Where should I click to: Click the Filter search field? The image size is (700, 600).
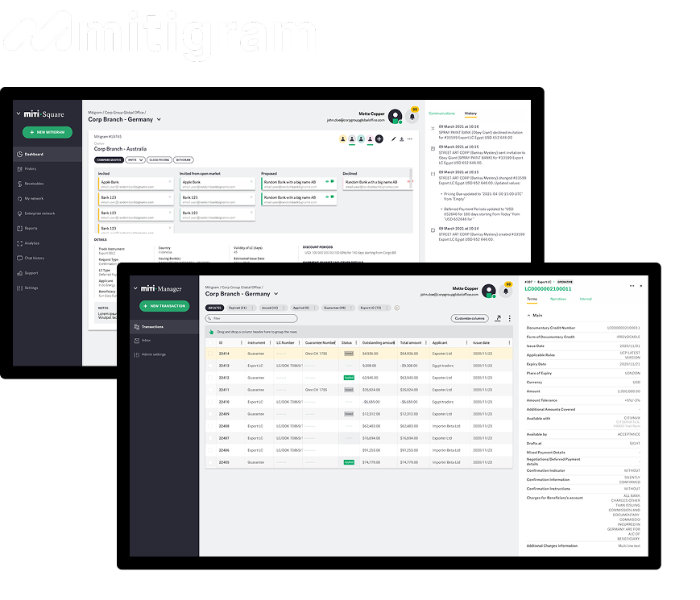tap(251, 318)
